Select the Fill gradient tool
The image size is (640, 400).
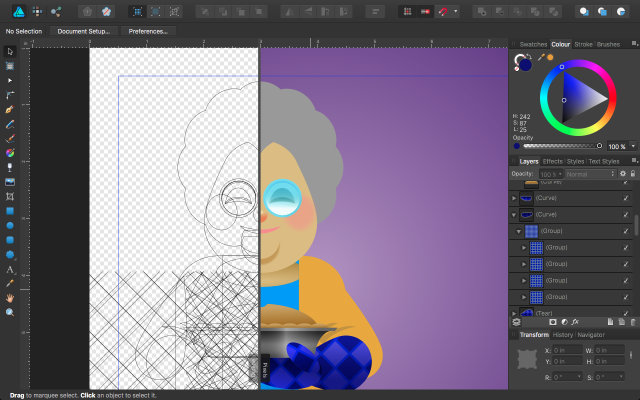click(10, 153)
